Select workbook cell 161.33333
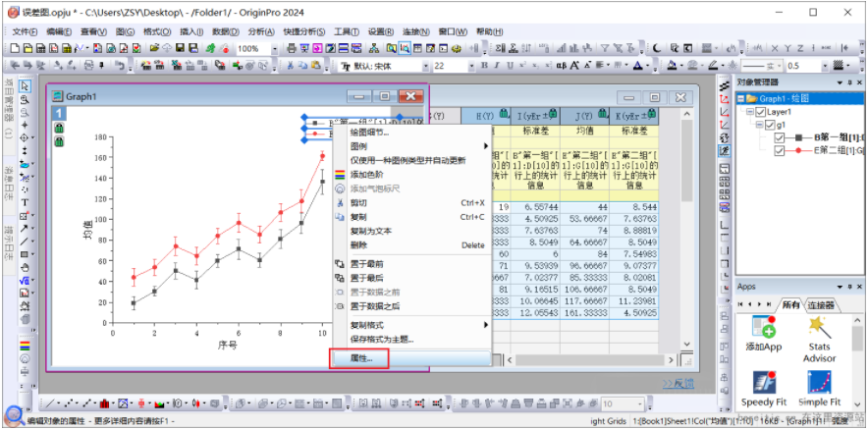Image resolution: width=868 pixels, height=429 pixels. click(x=584, y=313)
